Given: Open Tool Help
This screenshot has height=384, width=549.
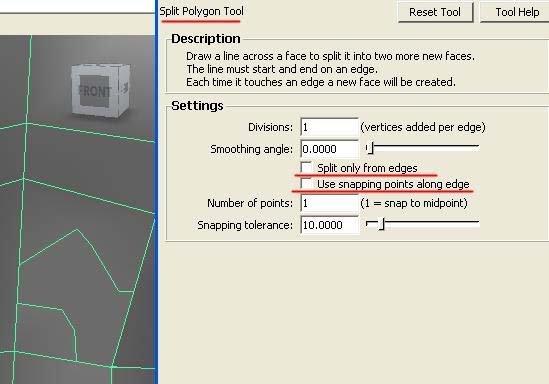Looking at the screenshot, I should coord(516,12).
